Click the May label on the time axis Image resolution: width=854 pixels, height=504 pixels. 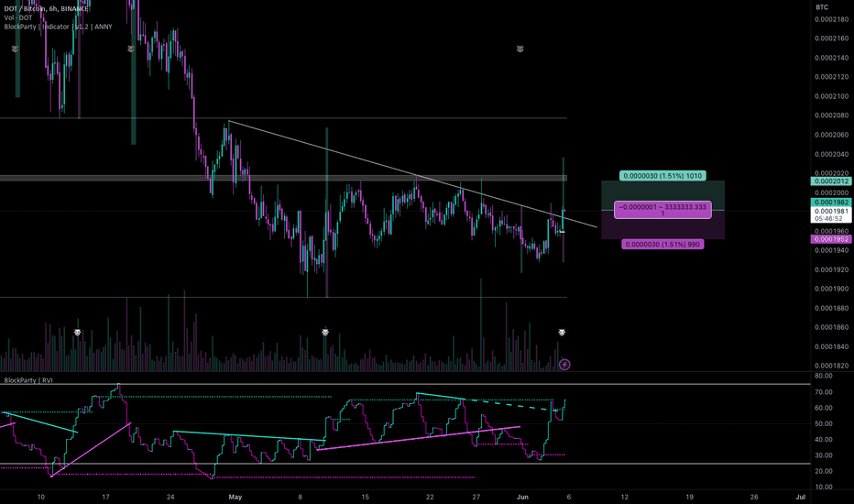click(235, 497)
